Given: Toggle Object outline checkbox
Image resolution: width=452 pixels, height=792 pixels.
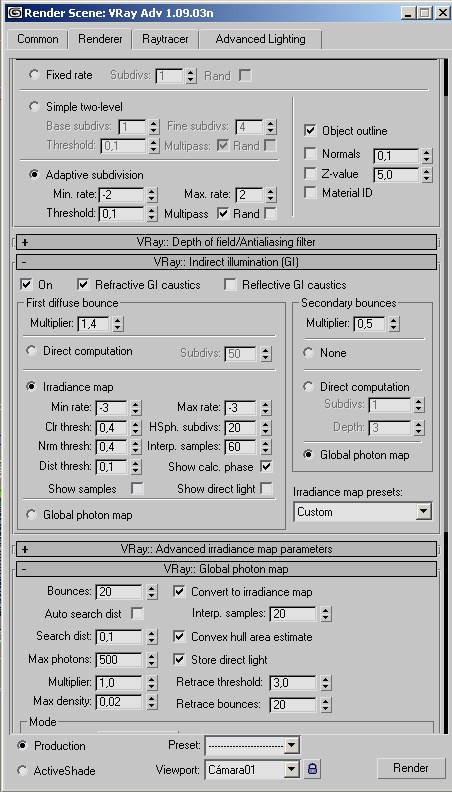Looking at the screenshot, I should tap(310, 131).
